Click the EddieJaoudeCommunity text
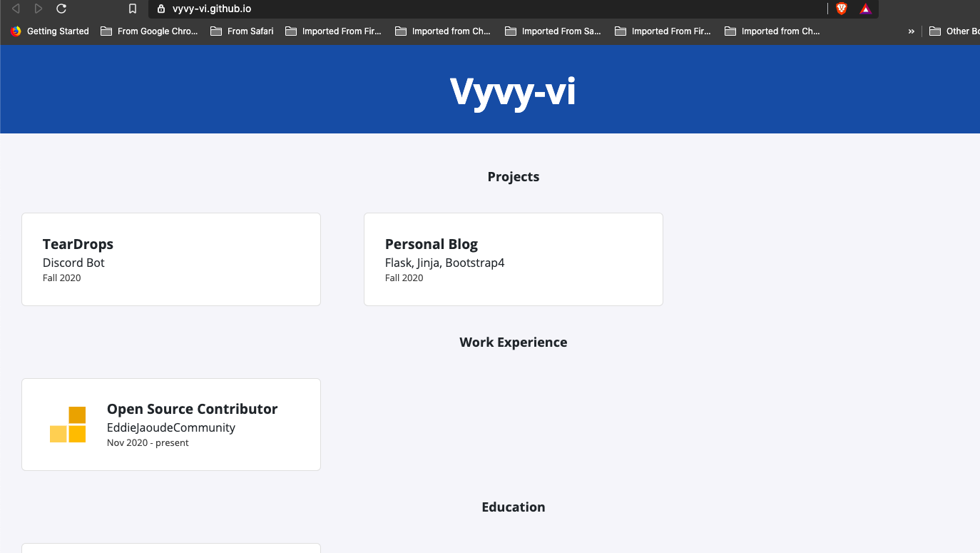 click(171, 427)
